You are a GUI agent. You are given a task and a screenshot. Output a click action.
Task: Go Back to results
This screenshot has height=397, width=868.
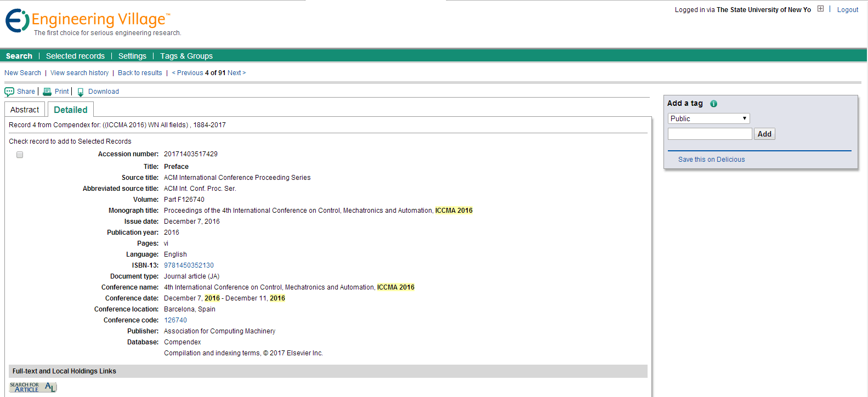(x=140, y=73)
